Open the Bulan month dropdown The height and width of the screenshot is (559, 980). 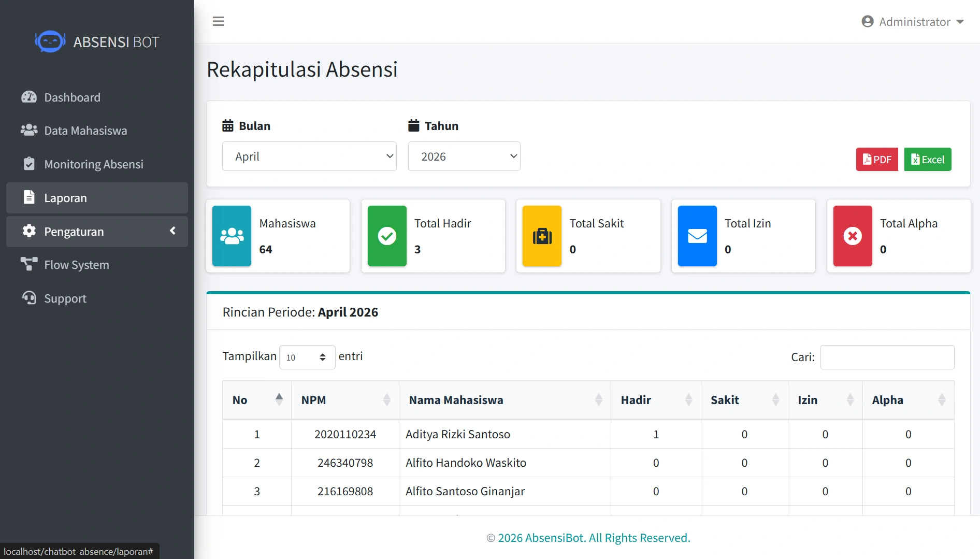click(x=309, y=156)
